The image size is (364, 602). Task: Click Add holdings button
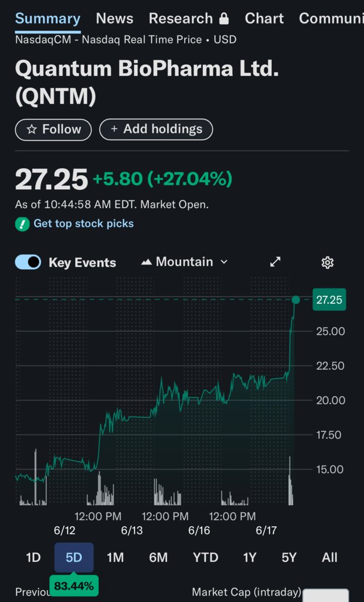pyautogui.click(x=156, y=129)
